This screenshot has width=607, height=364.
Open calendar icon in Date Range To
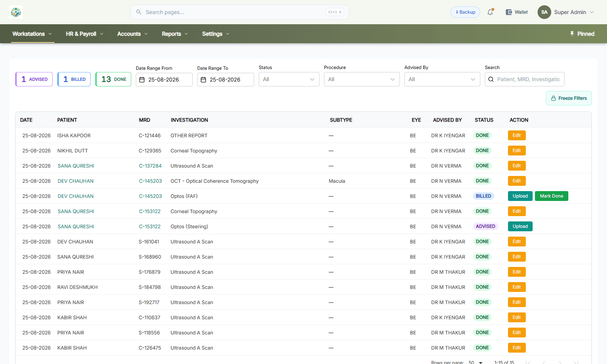(203, 80)
